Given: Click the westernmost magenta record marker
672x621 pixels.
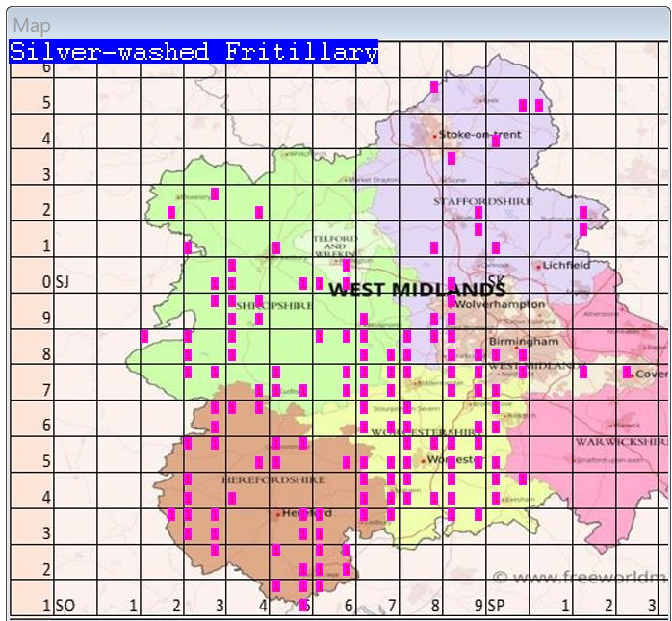Looking at the screenshot, I should (x=144, y=336).
